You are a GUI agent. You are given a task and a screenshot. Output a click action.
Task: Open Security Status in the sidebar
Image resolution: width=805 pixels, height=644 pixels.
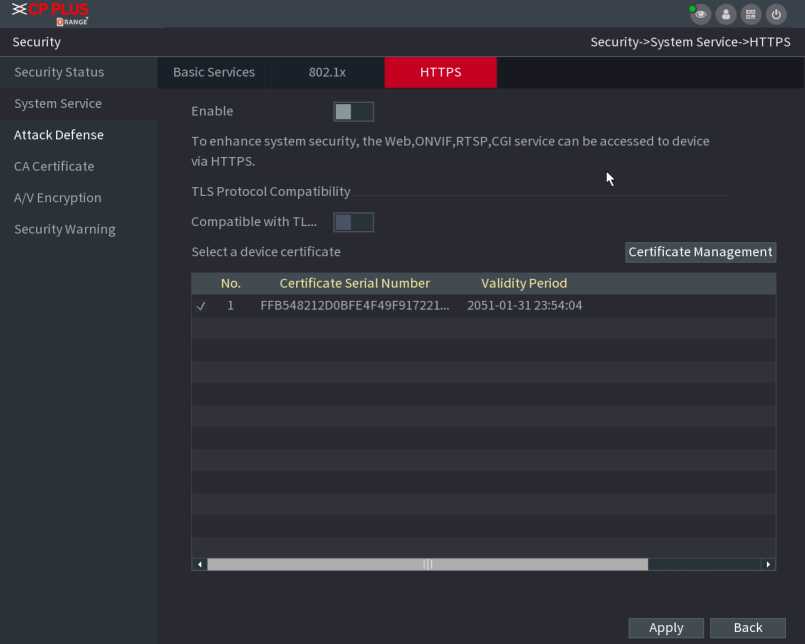click(59, 72)
